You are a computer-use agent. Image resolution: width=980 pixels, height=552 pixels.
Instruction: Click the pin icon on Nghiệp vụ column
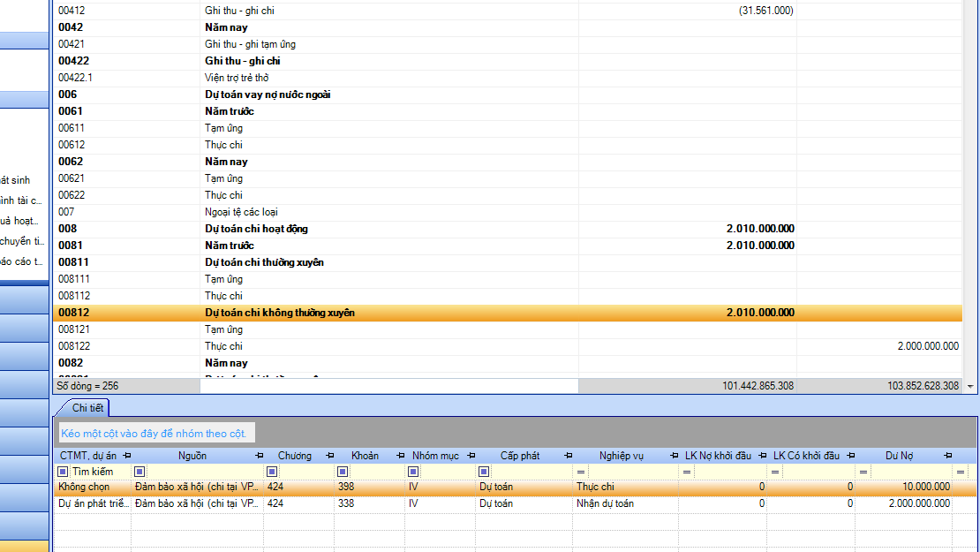674,456
